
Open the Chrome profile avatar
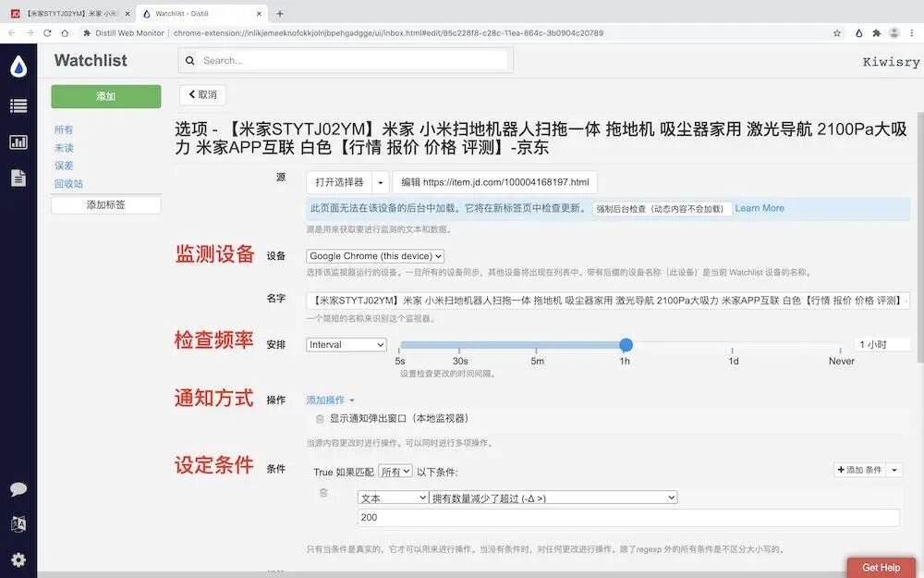point(894,33)
